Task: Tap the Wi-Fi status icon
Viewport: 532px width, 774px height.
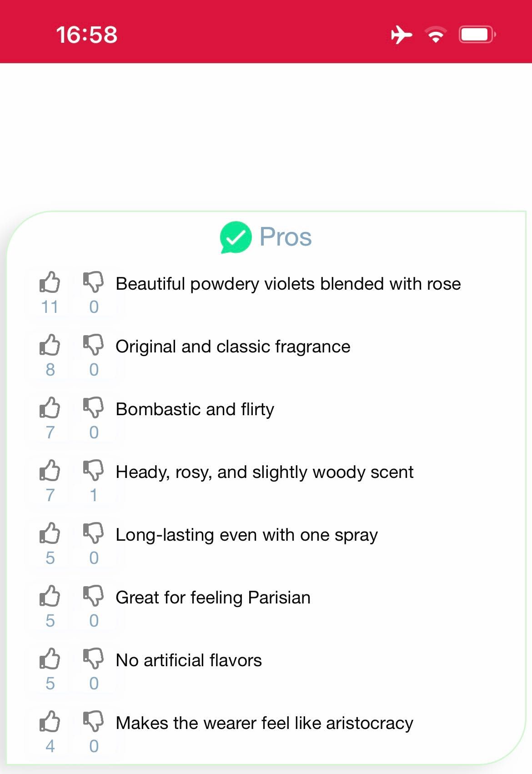Action: point(436,35)
